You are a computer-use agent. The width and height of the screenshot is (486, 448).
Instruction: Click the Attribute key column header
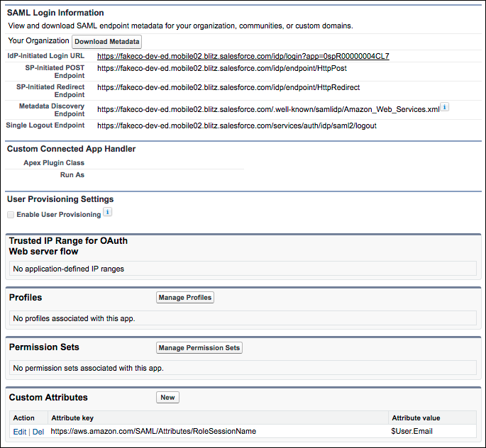(72, 418)
